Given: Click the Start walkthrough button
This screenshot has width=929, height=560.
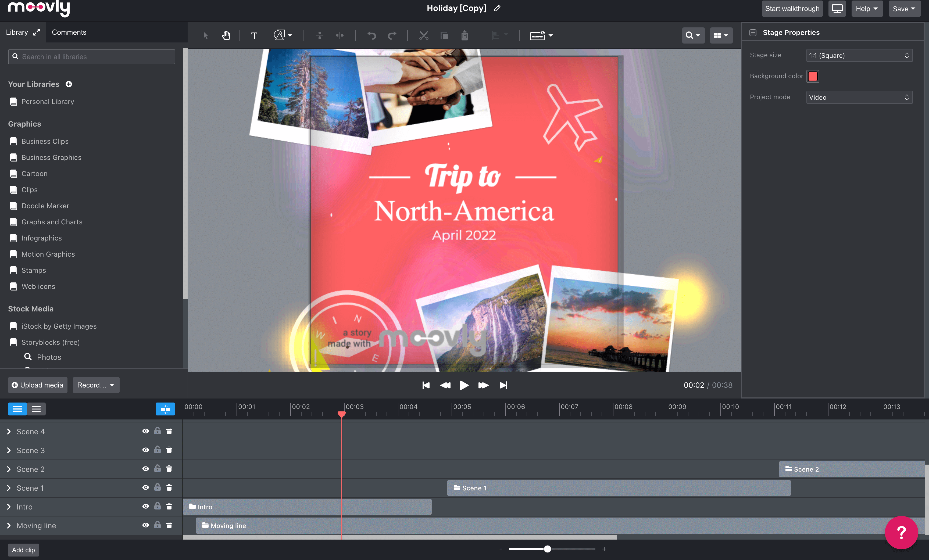Looking at the screenshot, I should click(792, 8).
